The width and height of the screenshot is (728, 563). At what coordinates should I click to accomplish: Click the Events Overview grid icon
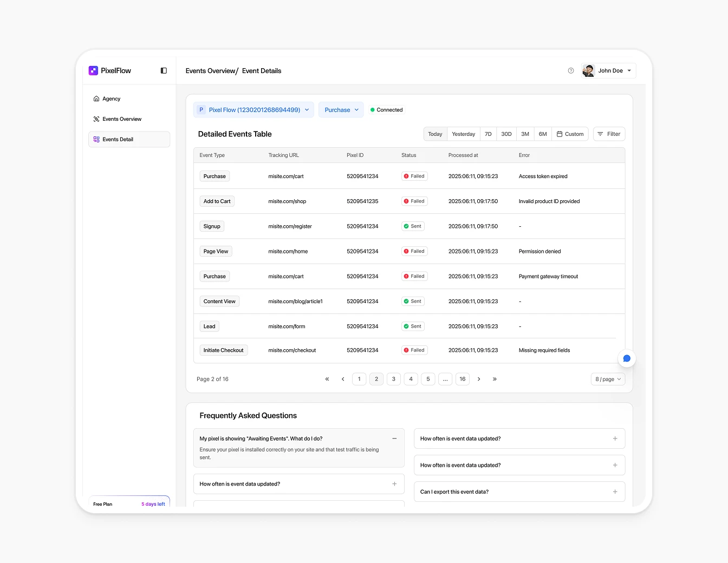[97, 119]
